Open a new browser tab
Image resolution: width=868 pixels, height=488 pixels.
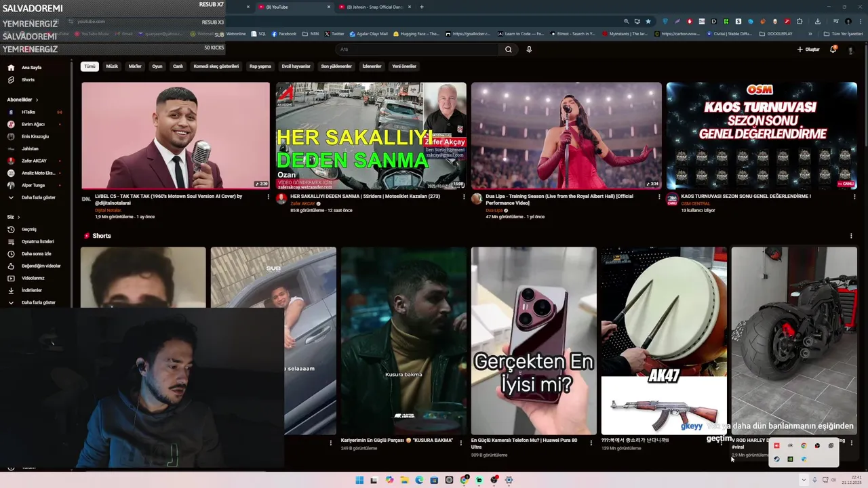pos(422,7)
